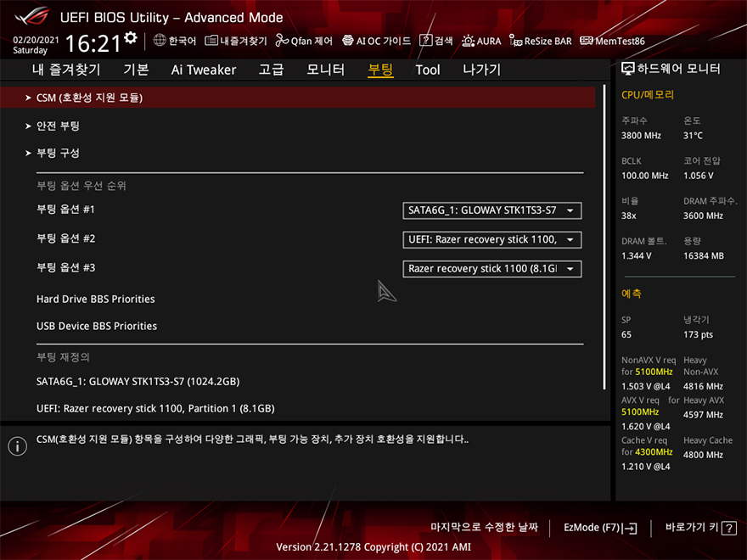Viewport: 747px width, 560px height.
Task: Open the 내즐겨찾기 favorites list icon
Action: [211, 41]
